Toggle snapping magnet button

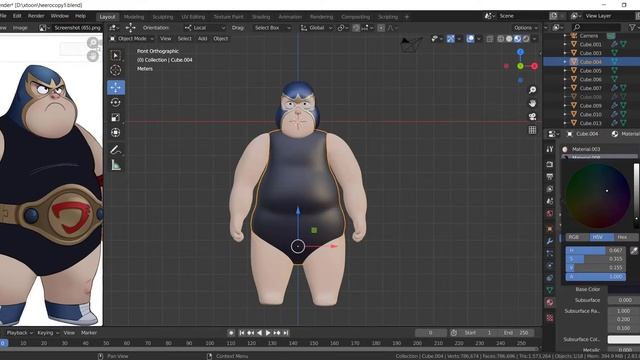point(356,28)
